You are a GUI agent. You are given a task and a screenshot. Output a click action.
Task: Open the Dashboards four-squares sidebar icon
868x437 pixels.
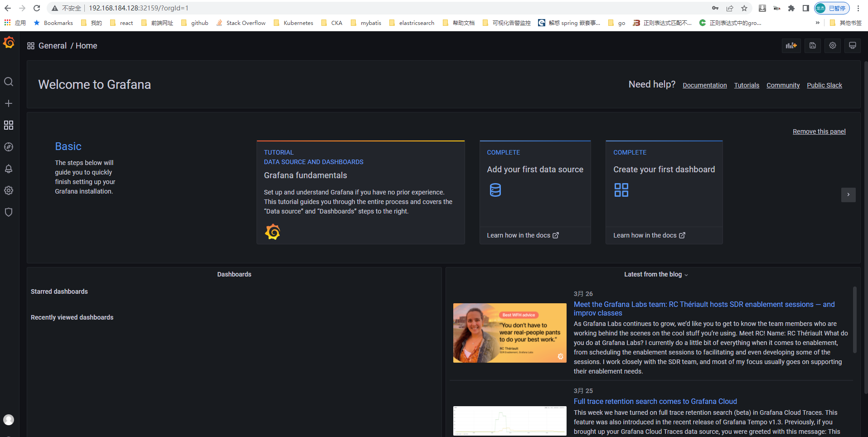[9, 125]
